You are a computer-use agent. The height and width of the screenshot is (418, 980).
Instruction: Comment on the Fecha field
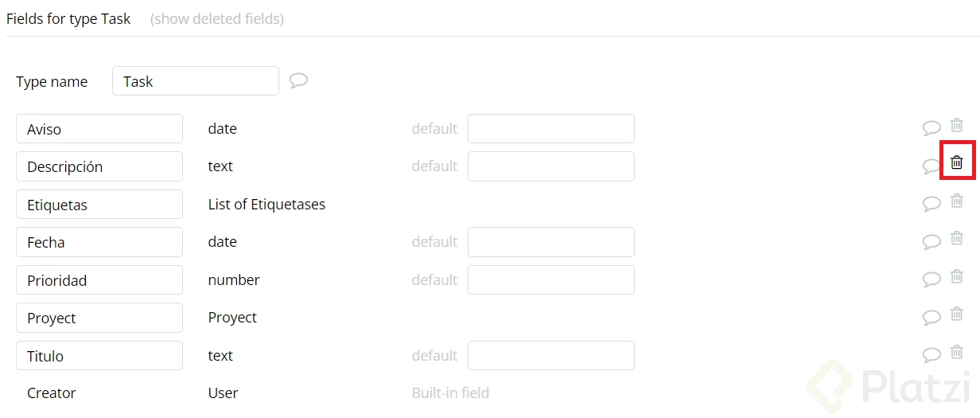point(931,241)
